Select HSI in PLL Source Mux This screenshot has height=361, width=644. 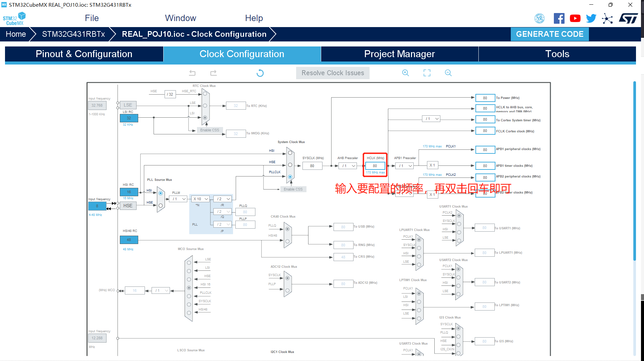coord(161,193)
